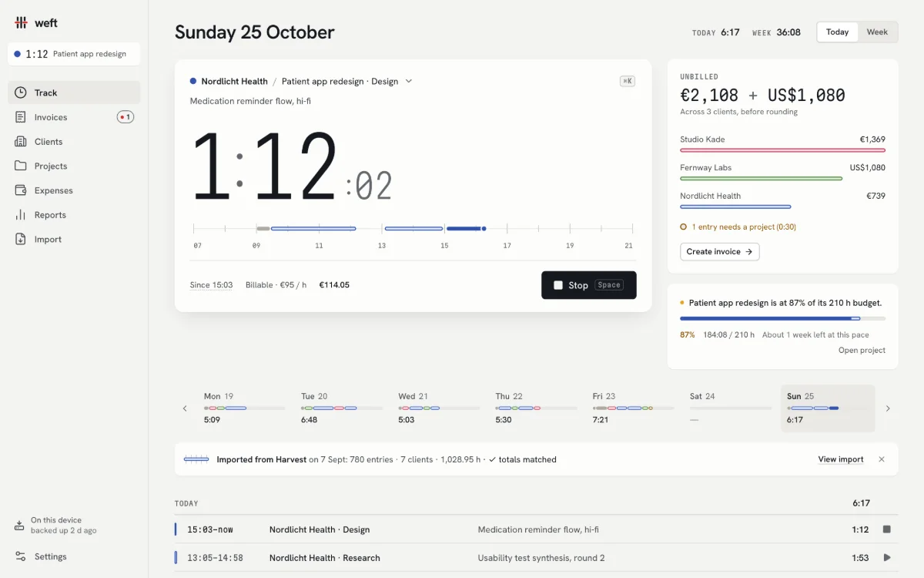Screen dimensions: 924x578
Task: Click the Nordlicht Health · Research entry
Action: [324, 558]
